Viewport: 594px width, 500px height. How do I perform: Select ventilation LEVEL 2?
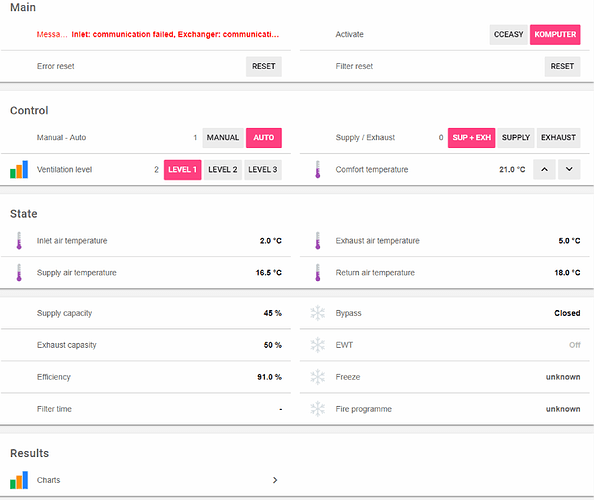(x=223, y=169)
